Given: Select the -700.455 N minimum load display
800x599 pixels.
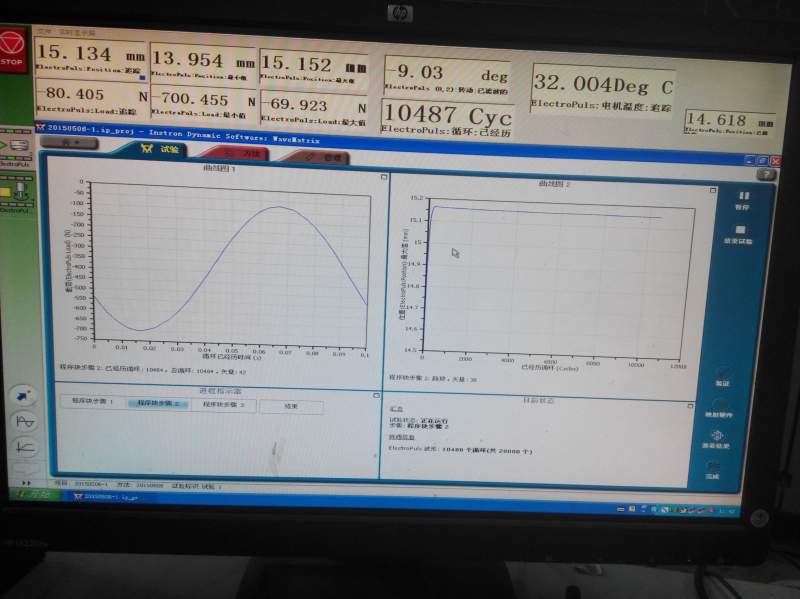Looking at the screenshot, I should 203,103.
